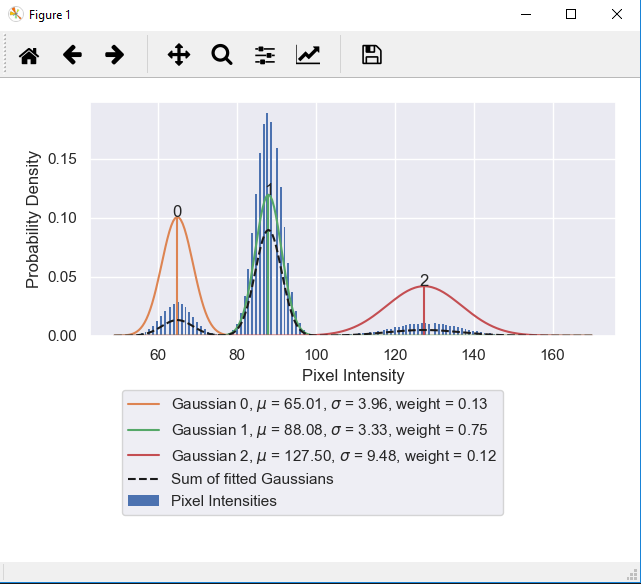Go back to the previous view
The width and height of the screenshot is (641, 584).
tap(72, 55)
